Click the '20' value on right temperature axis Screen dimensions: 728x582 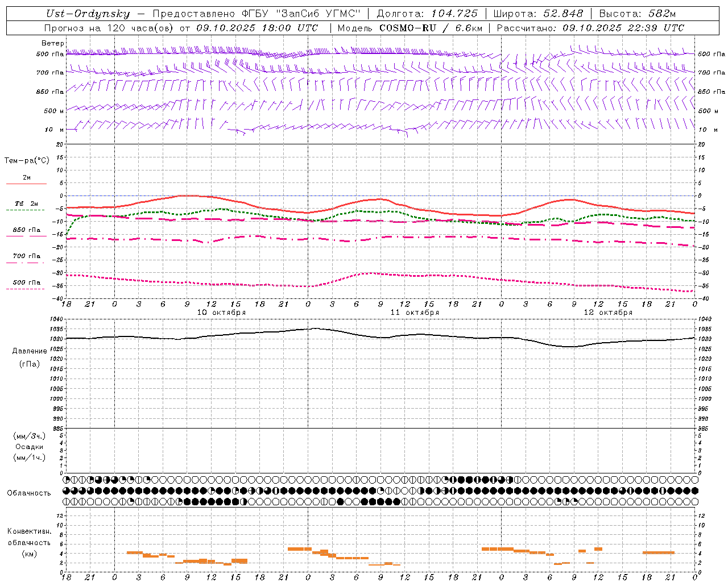[x=701, y=144]
